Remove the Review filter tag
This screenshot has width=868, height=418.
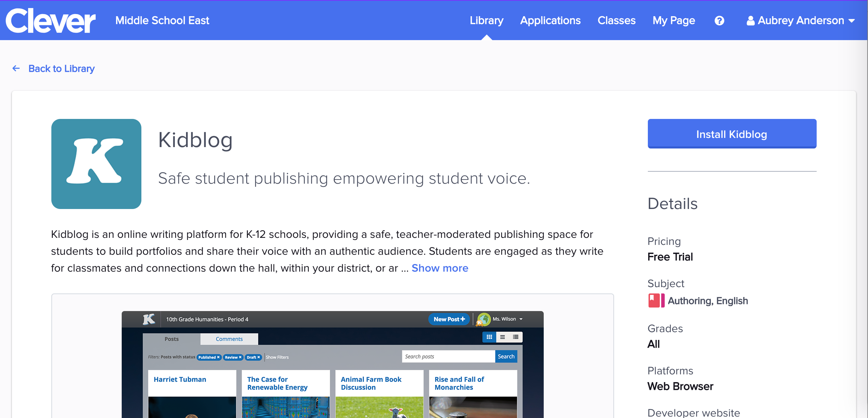[240, 357]
